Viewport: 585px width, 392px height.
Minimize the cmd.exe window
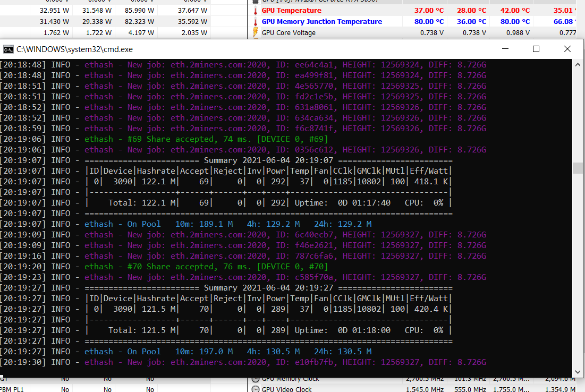pyautogui.click(x=505, y=49)
